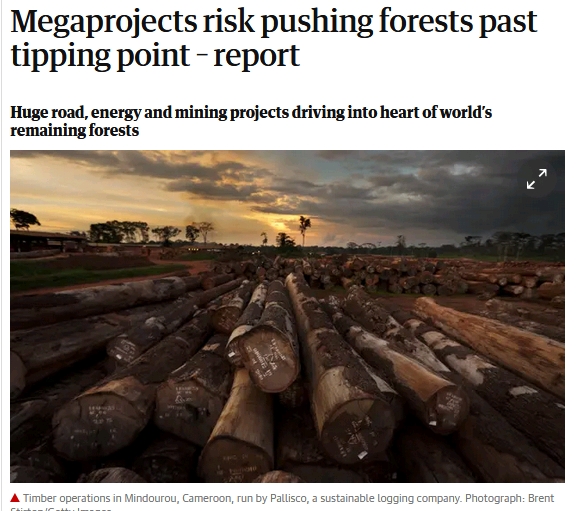The width and height of the screenshot is (581, 511).
Task: Click the word 'report' in the headline
Action: click(x=257, y=56)
